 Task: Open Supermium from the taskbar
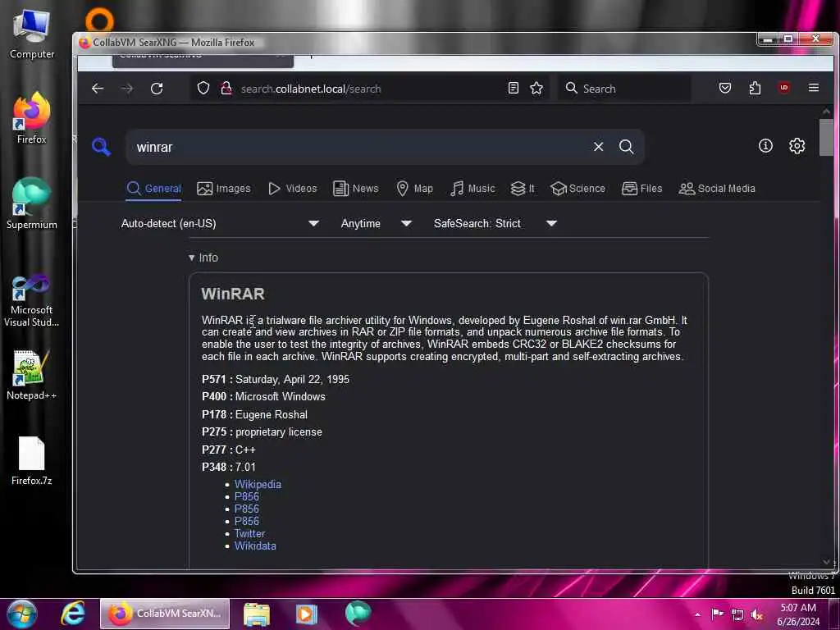[358, 614]
